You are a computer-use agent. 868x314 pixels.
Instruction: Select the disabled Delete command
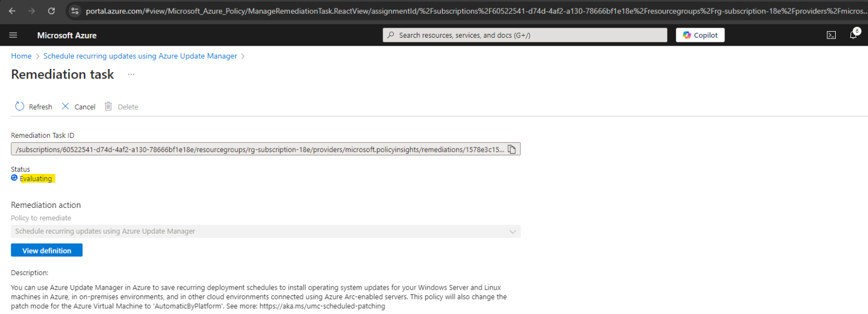121,107
